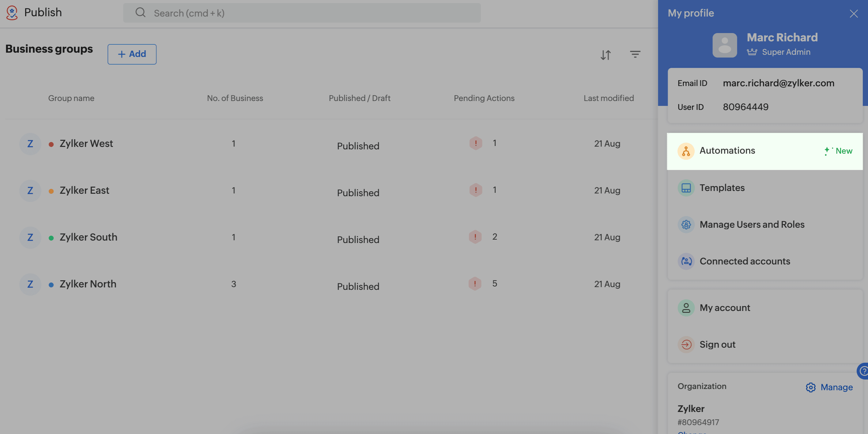Click the green New badge on Automations
Screen dimensions: 868x434
click(x=838, y=151)
